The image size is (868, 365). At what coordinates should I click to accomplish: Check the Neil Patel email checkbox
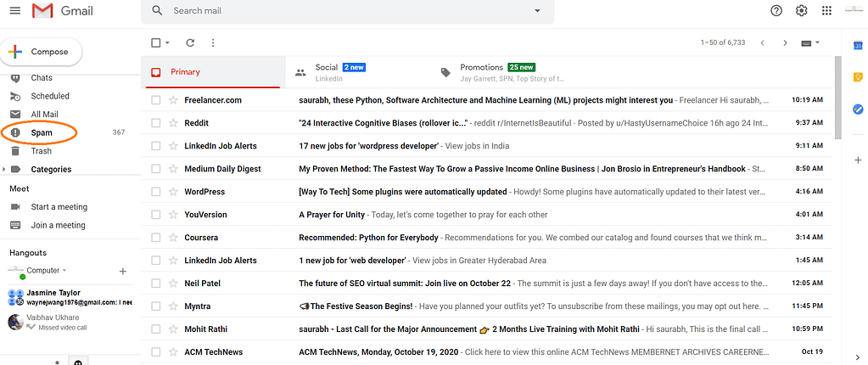coord(156,283)
